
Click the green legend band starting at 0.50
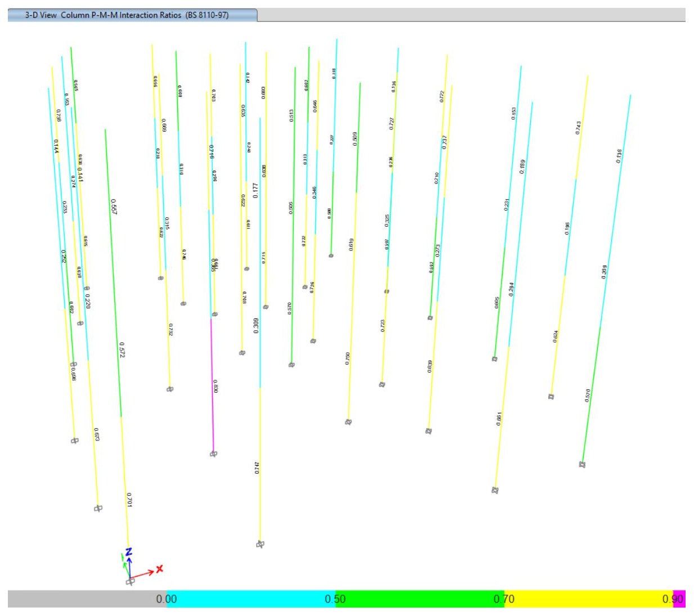pos(419,599)
